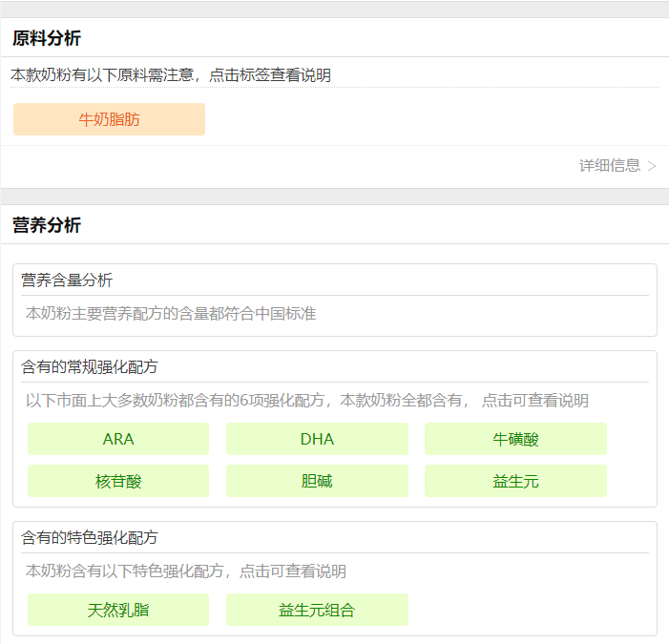Click the 原料分析 section heading
The image size is (669, 644).
[47, 38]
